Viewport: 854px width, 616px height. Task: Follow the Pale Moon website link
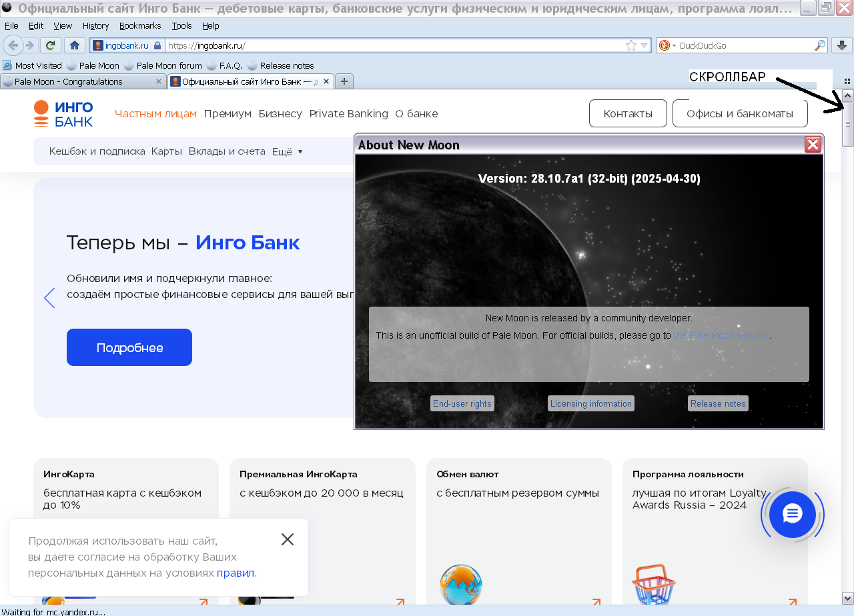[721, 335]
